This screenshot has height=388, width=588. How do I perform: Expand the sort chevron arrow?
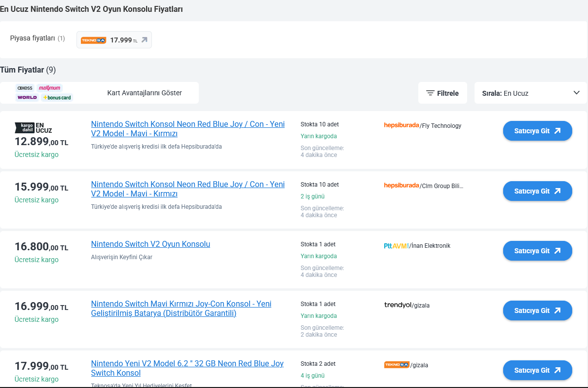[x=577, y=93]
